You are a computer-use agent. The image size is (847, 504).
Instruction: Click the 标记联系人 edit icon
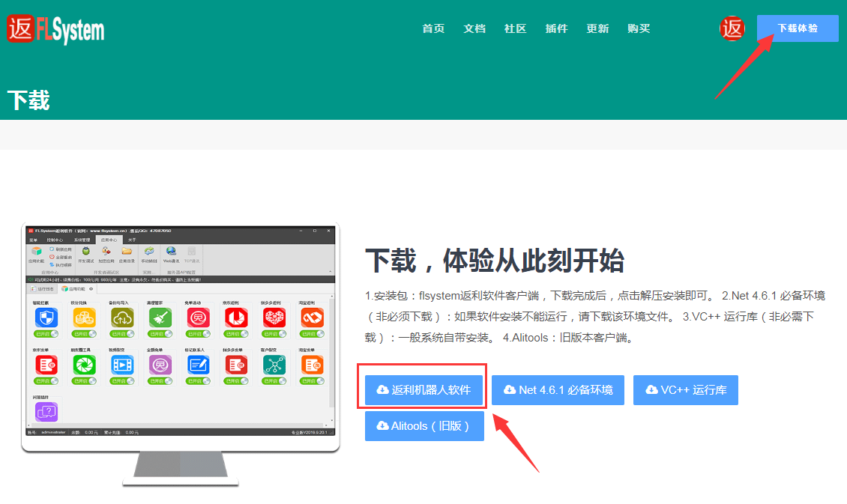click(198, 365)
